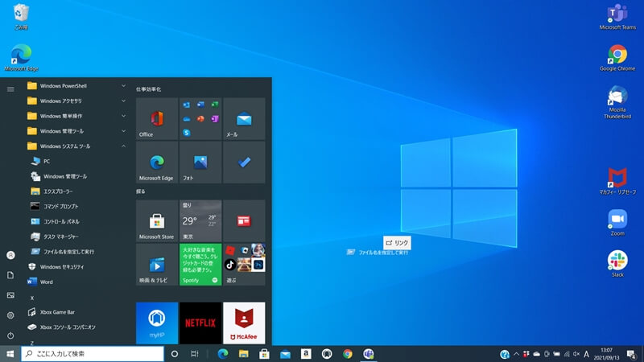Open the Google Chrome desktop shortcut

(617, 58)
